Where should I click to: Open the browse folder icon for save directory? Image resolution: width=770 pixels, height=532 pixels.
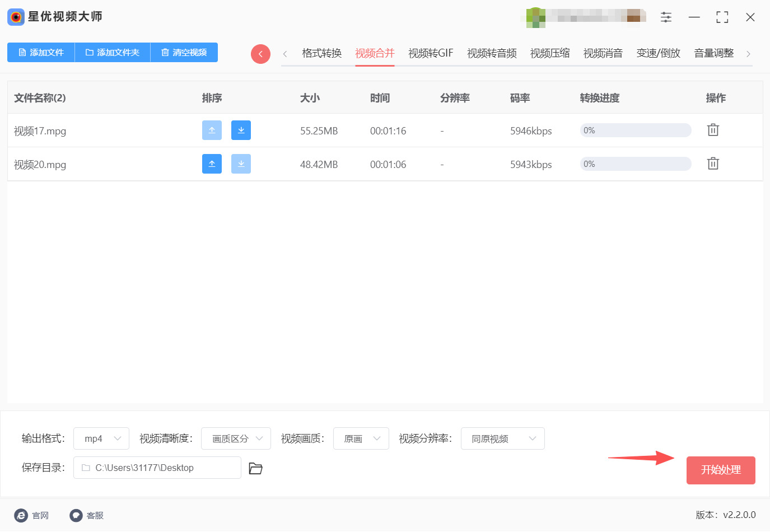pos(255,468)
